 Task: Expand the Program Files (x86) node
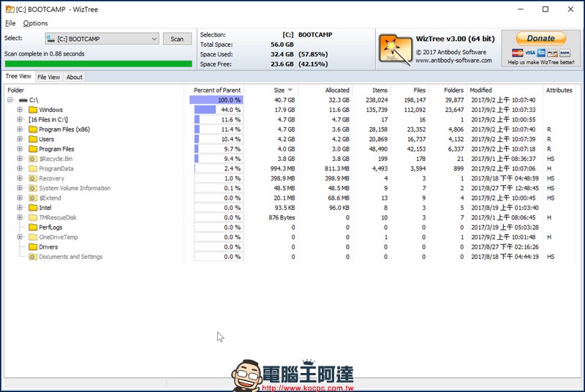coord(20,129)
